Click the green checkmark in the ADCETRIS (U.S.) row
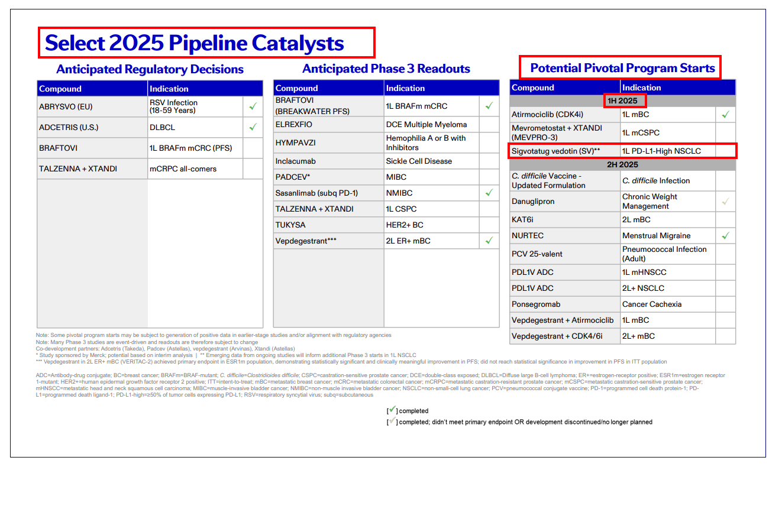 click(253, 127)
